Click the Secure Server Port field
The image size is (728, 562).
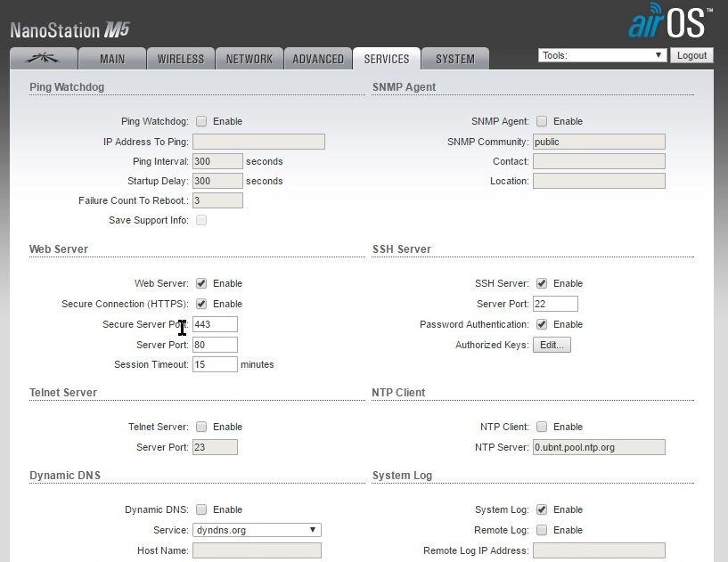(215, 324)
